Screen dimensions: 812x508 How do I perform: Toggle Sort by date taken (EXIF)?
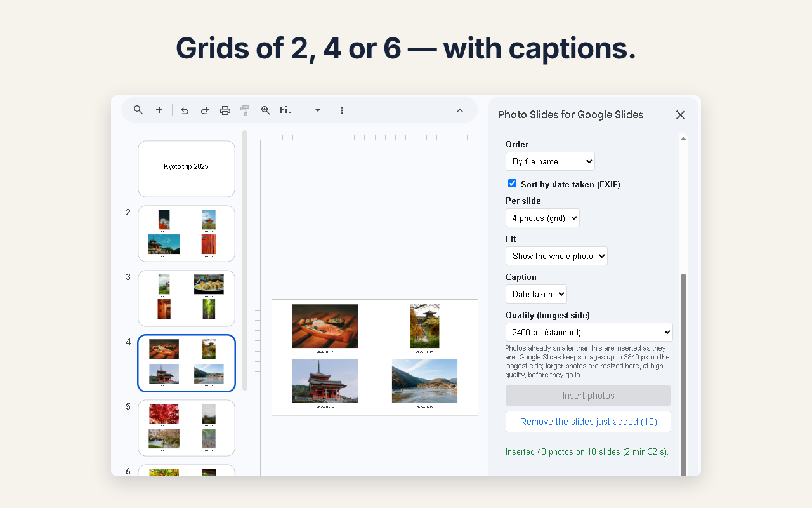(512, 184)
